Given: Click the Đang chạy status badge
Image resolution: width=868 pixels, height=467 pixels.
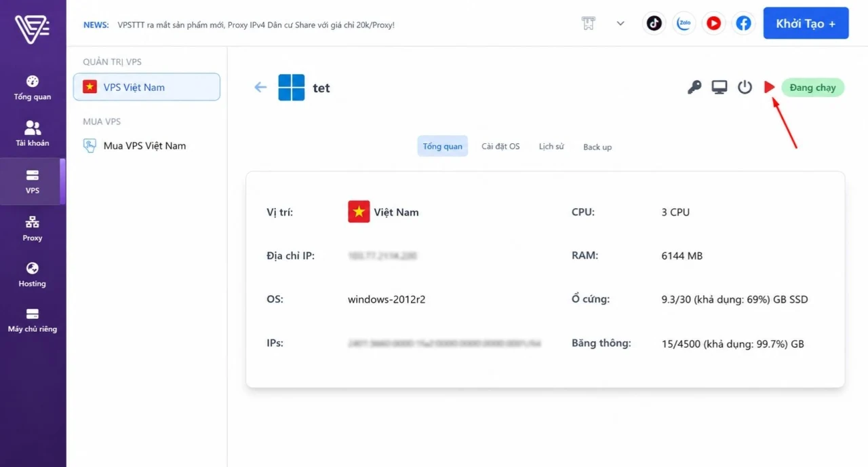Looking at the screenshot, I should [x=813, y=88].
